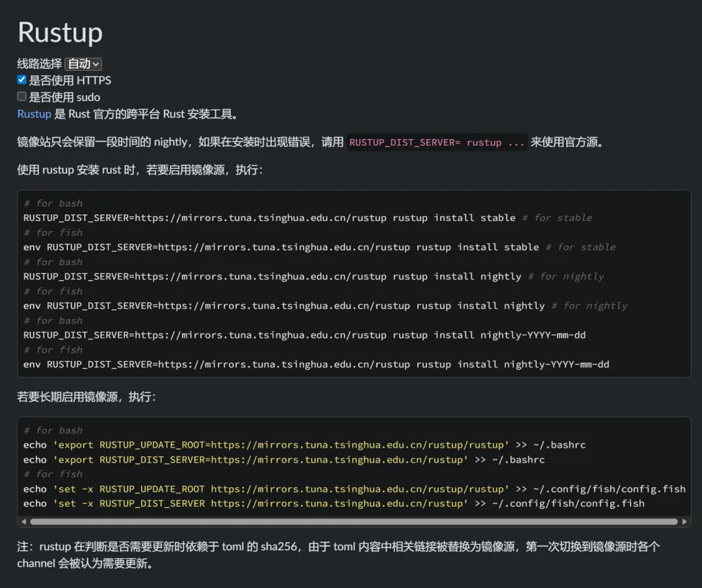Uncheck the 是否使用 HTTPS checkbox
The width and height of the screenshot is (702, 588).
click(x=21, y=80)
